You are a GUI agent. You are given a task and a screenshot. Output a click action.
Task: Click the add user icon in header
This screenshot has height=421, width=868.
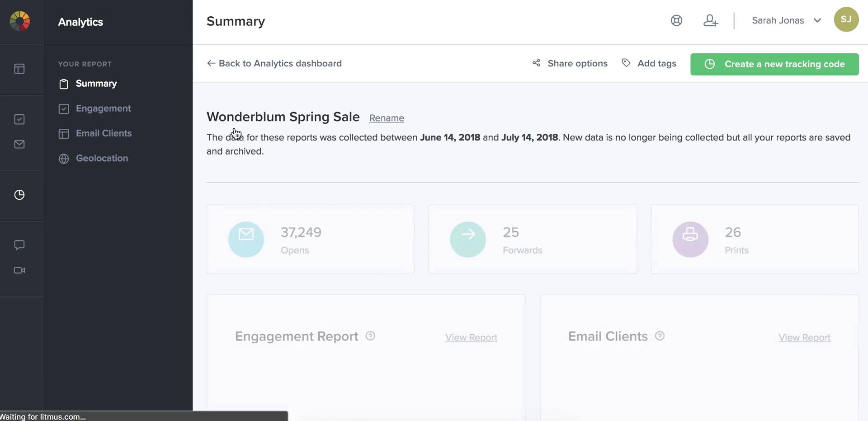(710, 20)
